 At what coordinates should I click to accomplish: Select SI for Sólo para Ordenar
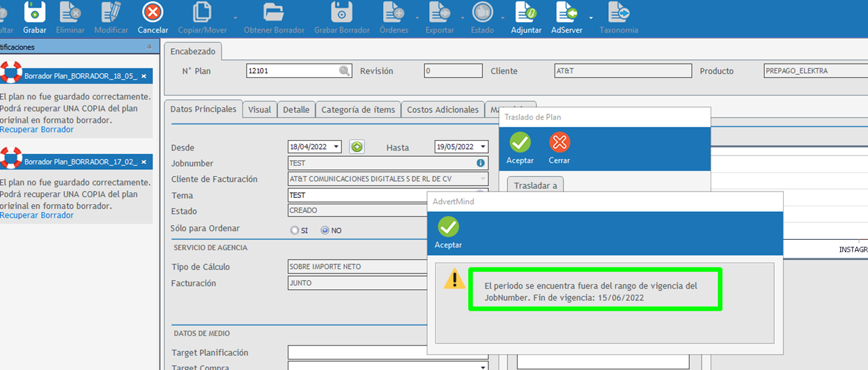[295, 231]
